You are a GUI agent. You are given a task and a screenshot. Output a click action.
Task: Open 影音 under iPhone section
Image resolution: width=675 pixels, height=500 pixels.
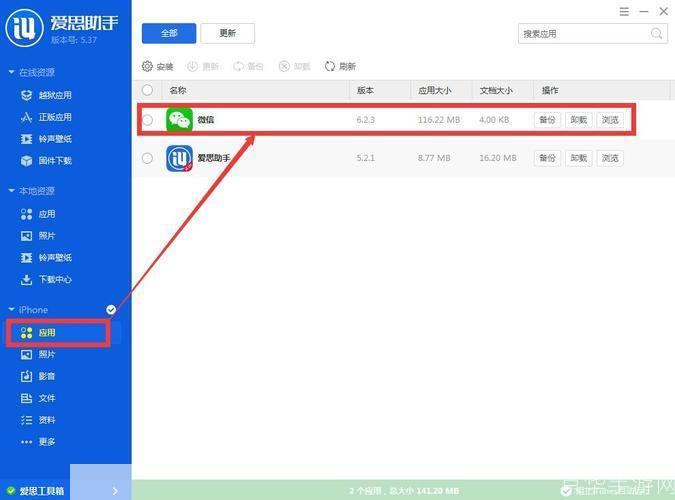coord(38,376)
